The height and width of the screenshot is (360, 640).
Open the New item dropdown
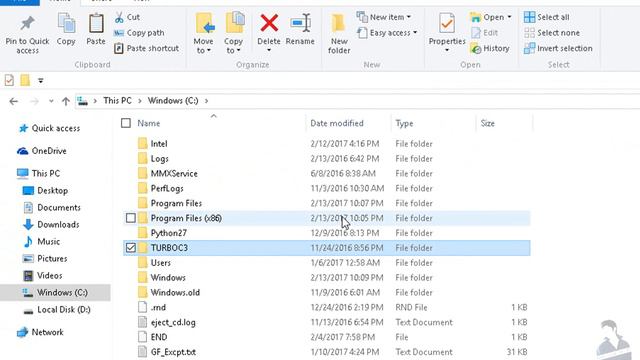[x=384, y=17]
